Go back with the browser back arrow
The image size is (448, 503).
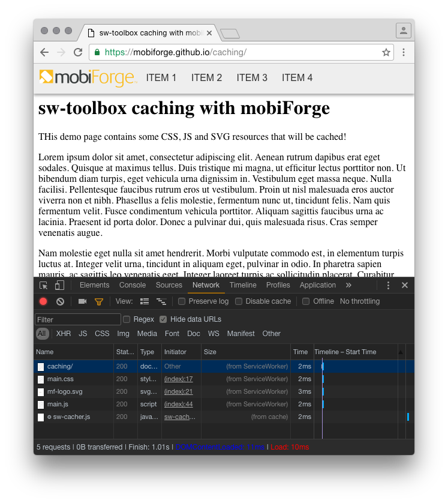[44, 52]
